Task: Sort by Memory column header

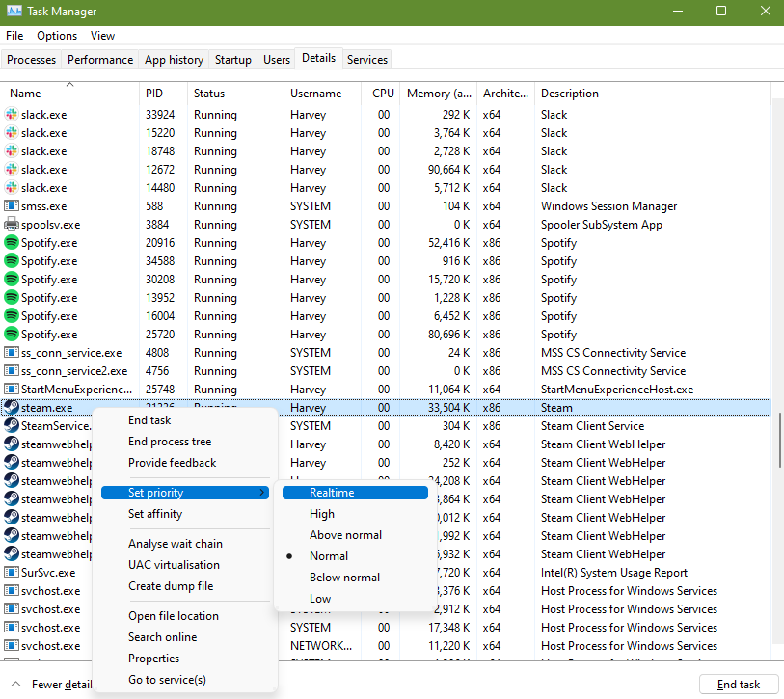Action: coord(439,94)
